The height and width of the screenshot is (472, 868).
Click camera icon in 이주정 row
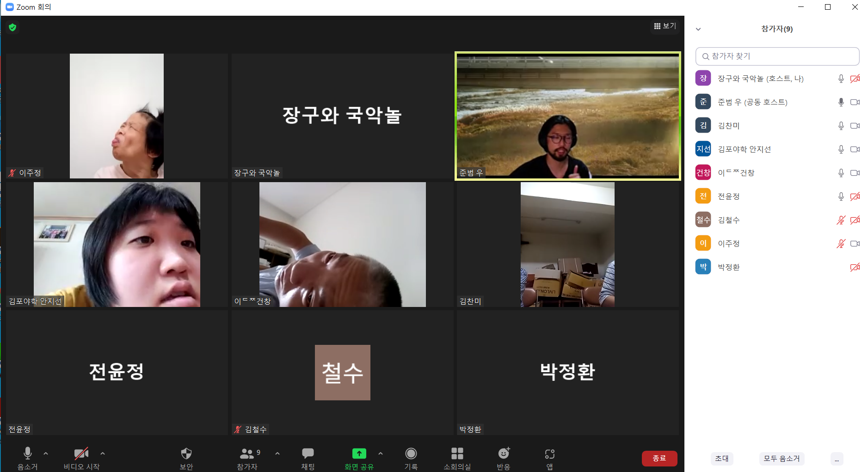pyautogui.click(x=855, y=244)
